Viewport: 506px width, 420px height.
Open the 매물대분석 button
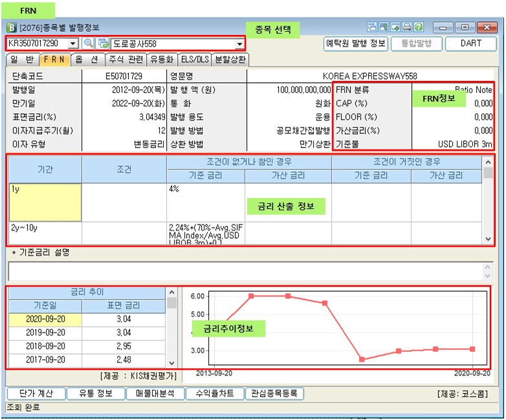point(155,393)
